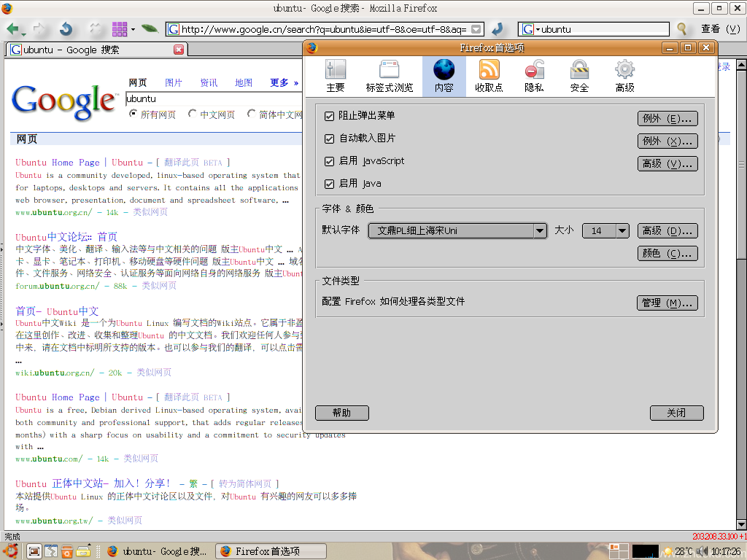Open the Main (主要) preferences pane
The width and height of the screenshot is (747, 560).
pos(336,76)
